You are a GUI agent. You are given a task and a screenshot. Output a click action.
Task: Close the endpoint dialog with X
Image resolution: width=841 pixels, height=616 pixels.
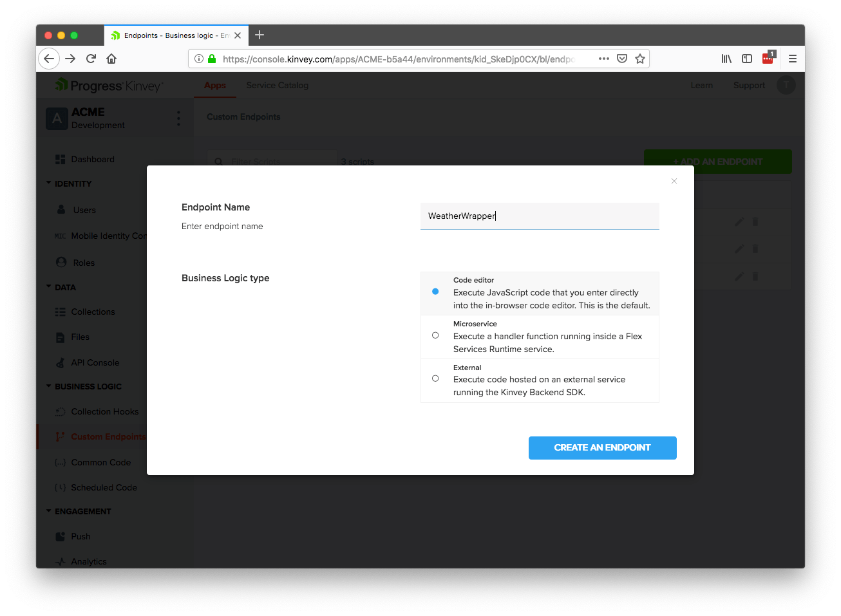tap(674, 181)
